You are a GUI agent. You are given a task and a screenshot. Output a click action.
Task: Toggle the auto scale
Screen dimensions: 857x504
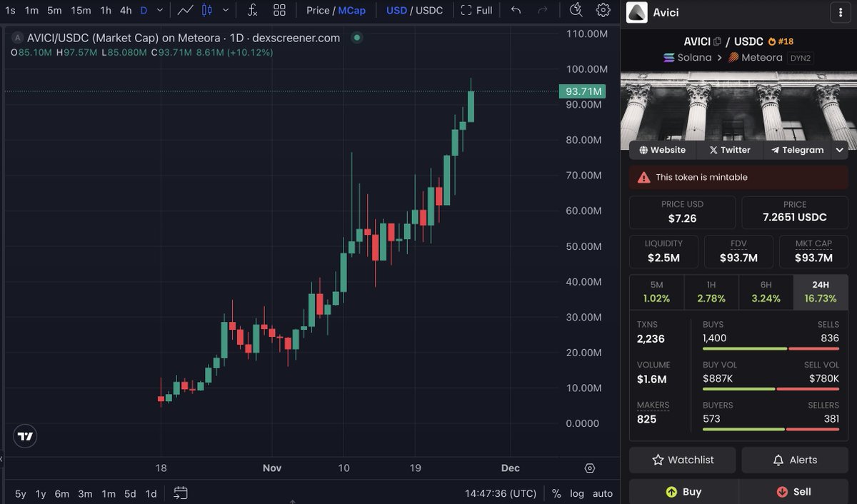(x=603, y=493)
